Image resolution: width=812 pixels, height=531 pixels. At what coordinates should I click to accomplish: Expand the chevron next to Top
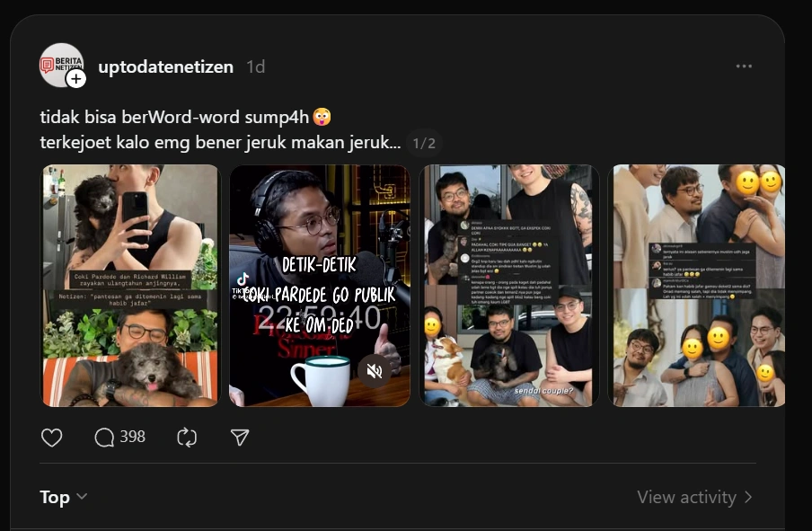(81, 497)
